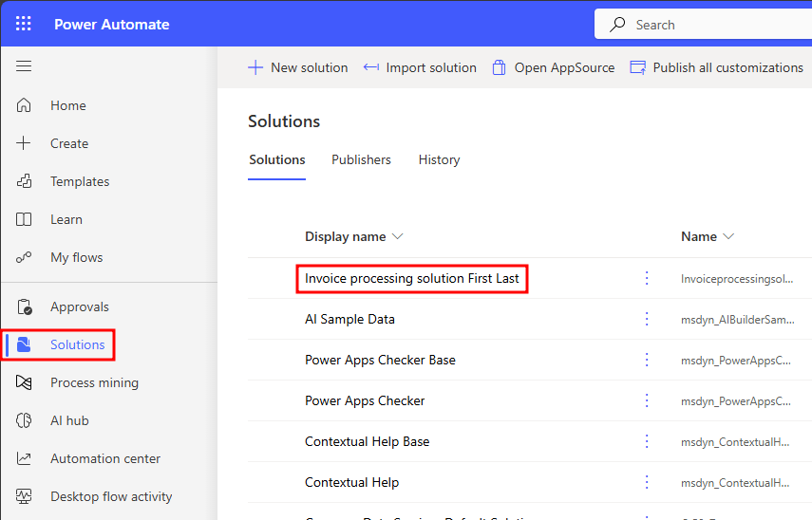Click the msdyn_AIBuilderSam... name cell
The height and width of the screenshot is (520, 812).
(x=737, y=320)
